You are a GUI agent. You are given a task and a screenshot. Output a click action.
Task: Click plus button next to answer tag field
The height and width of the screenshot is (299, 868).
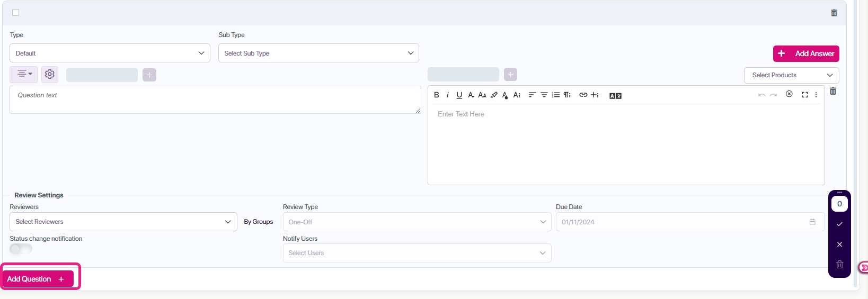510,75
